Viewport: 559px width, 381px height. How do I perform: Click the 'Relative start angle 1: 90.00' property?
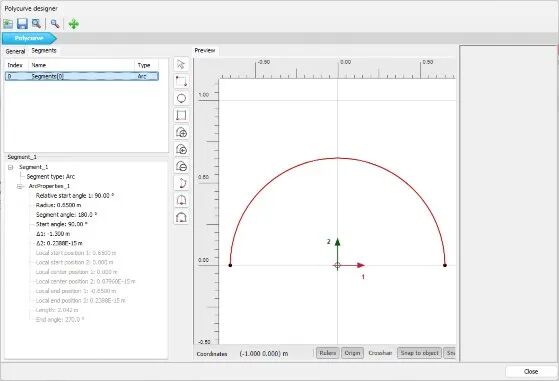[x=75, y=196]
